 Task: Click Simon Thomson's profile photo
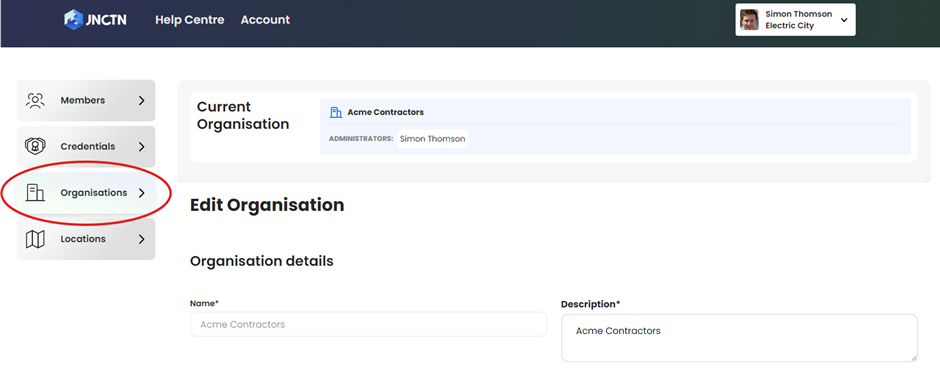pyautogui.click(x=749, y=20)
